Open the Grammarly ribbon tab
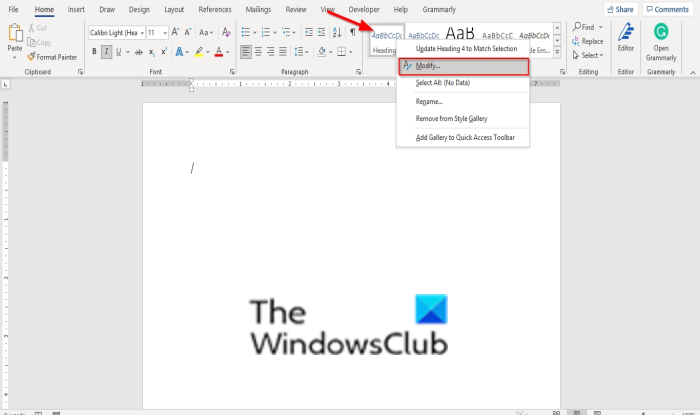This screenshot has width=700, height=415. 439,9
